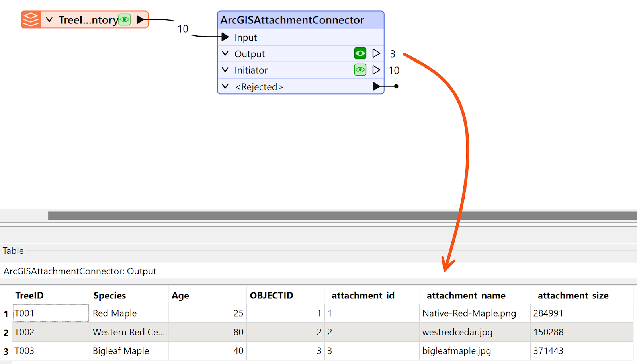Click the Table panel title
This screenshot has width=637, height=364.
pyautogui.click(x=13, y=251)
